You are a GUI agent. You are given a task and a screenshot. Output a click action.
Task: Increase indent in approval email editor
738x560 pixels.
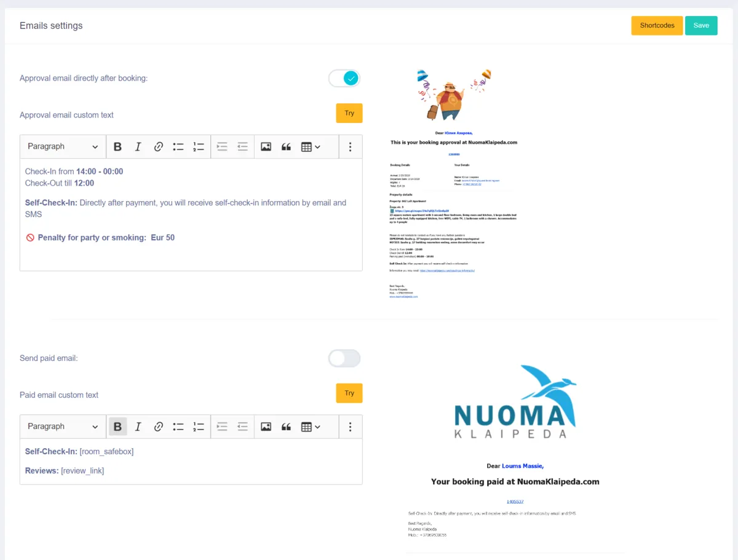coord(223,147)
